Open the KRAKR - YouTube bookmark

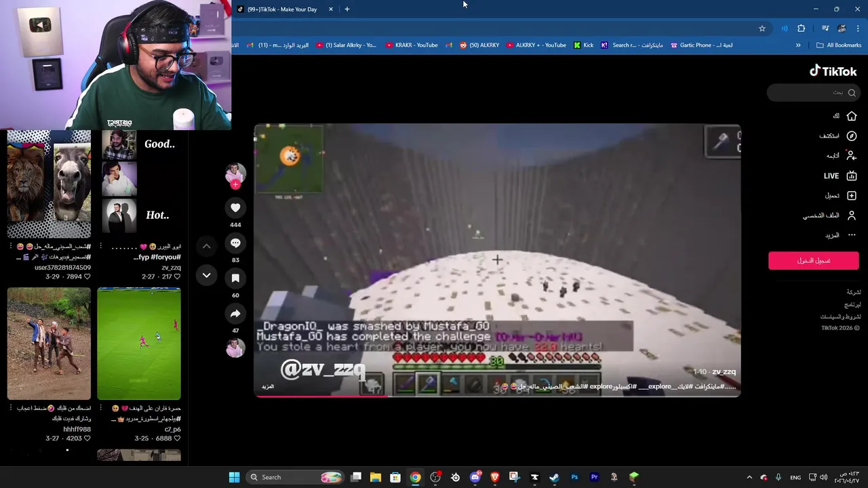coord(412,45)
